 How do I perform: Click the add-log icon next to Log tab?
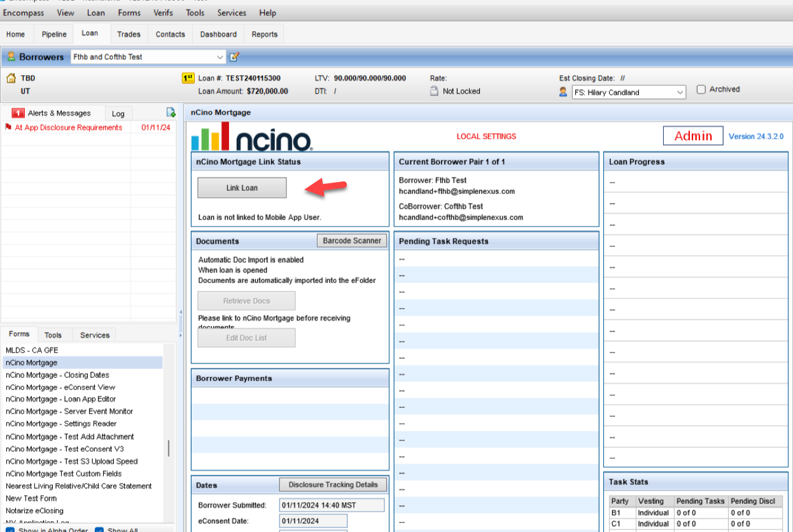coord(171,113)
